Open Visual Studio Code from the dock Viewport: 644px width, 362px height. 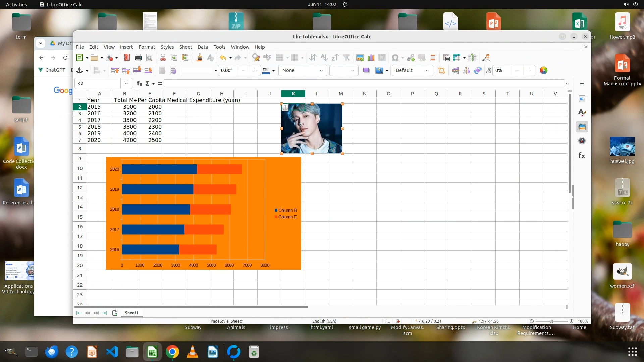(x=112, y=352)
